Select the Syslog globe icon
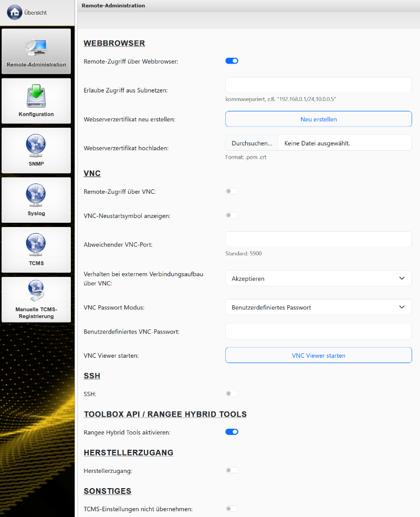The image size is (420, 517). coord(36,195)
